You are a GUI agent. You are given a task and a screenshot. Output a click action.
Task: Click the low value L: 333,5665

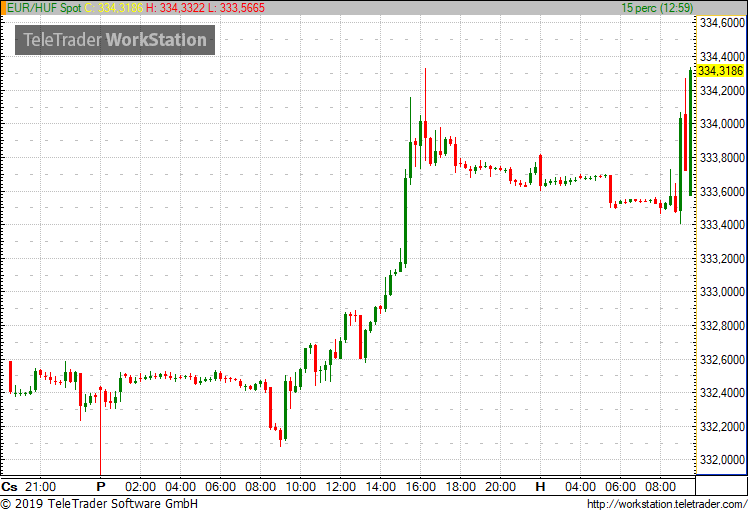[x=236, y=8]
